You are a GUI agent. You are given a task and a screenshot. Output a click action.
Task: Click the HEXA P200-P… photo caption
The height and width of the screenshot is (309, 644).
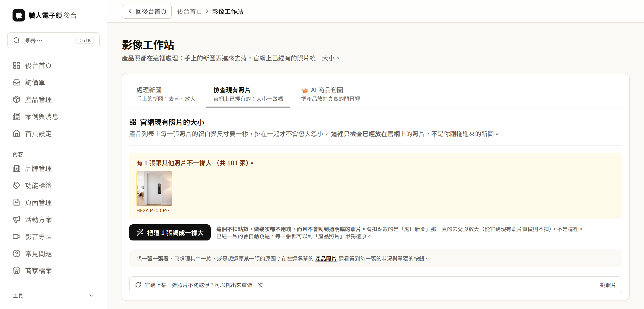tap(153, 211)
